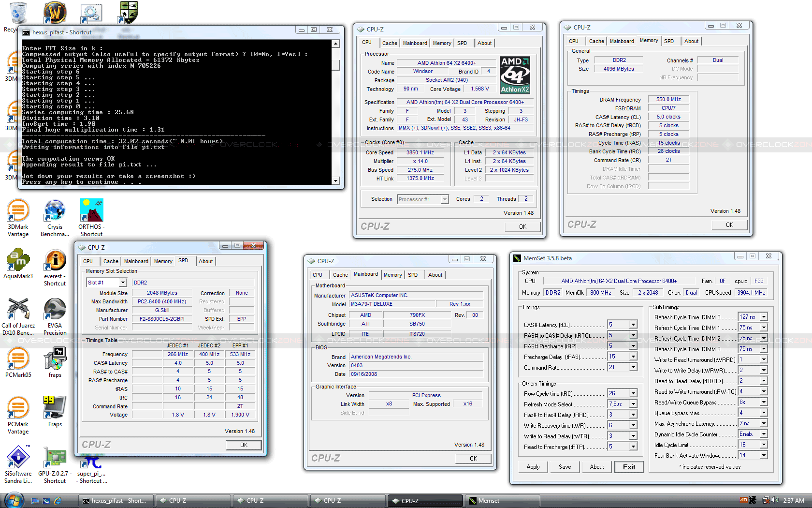Expand CAS# Latency (tCL) dropdown in MemSet
812x508 pixels.
(x=633, y=325)
